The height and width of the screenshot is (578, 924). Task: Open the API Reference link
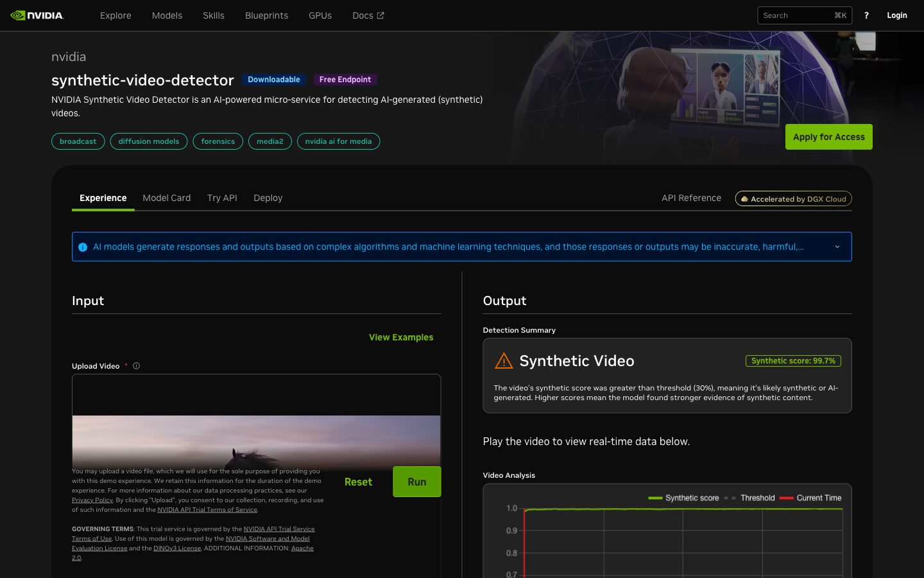click(691, 198)
